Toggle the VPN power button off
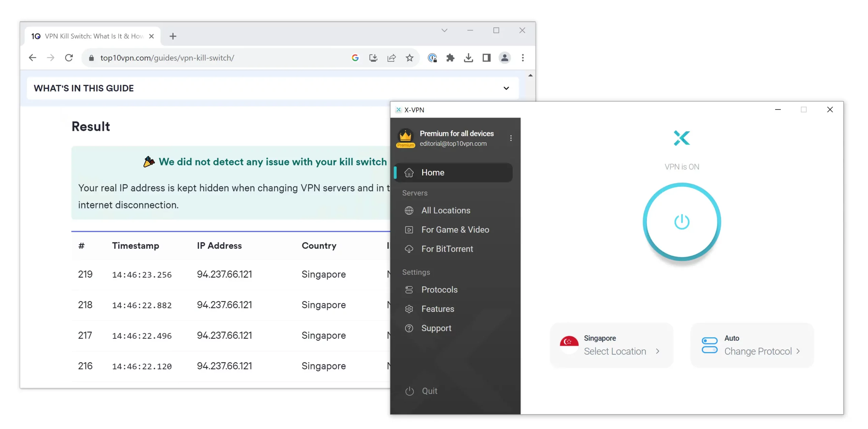This screenshot has height=429, width=868. pyautogui.click(x=682, y=222)
